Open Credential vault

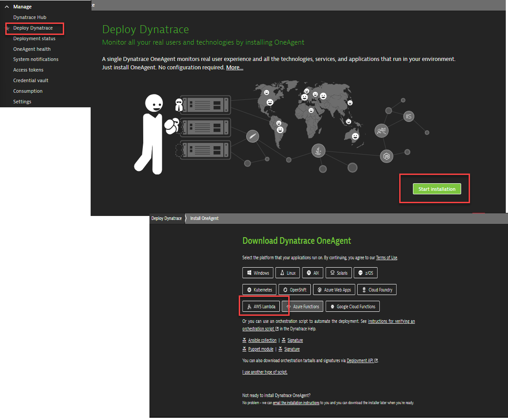point(31,80)
